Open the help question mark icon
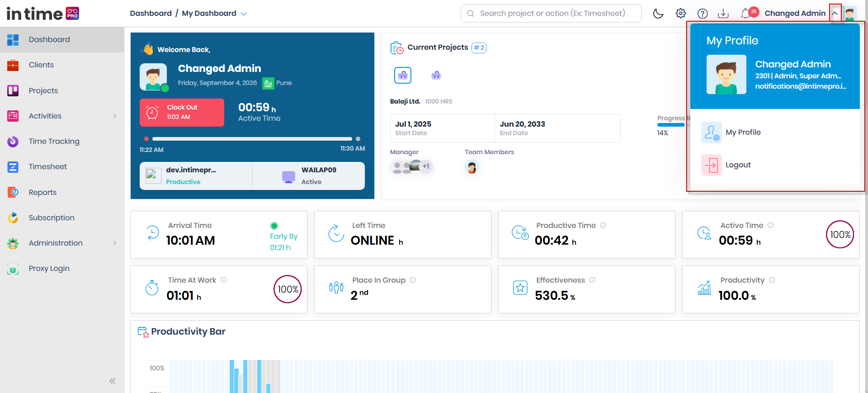 click(702, 14)
